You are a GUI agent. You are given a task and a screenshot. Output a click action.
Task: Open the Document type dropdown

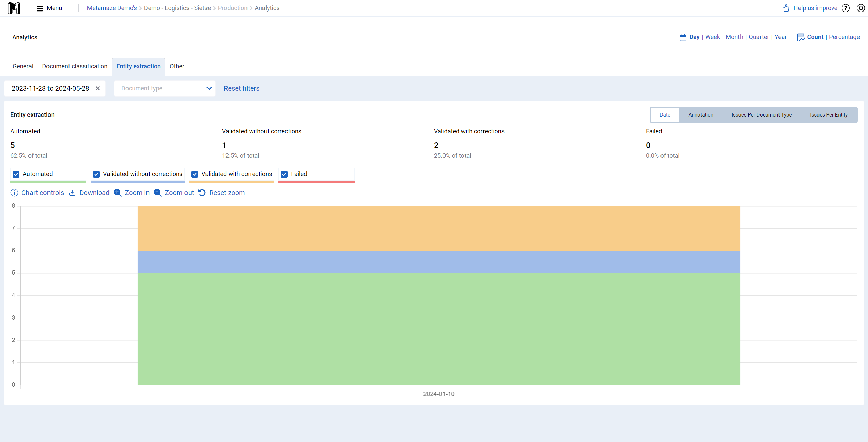165,88
